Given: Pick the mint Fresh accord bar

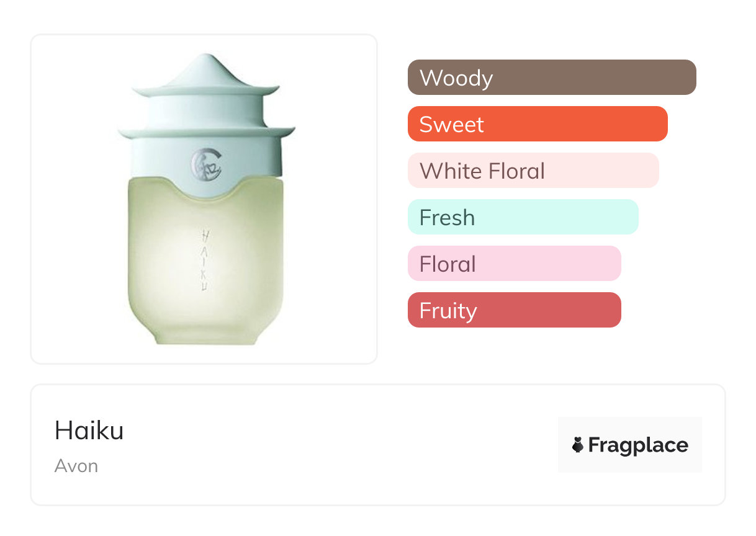Looking at the screenshot, I should [523, 217].
